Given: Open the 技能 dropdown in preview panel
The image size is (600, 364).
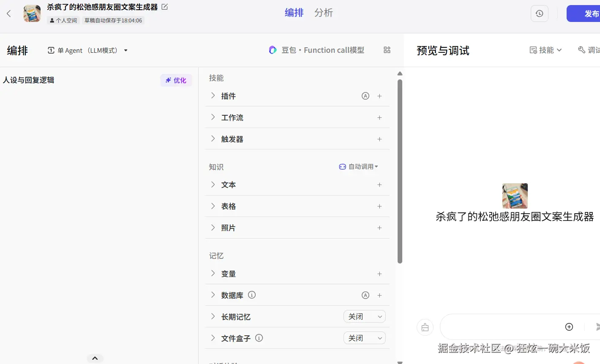Looking at the screenshot, I should pyautogui.click(x=545, y=50).
